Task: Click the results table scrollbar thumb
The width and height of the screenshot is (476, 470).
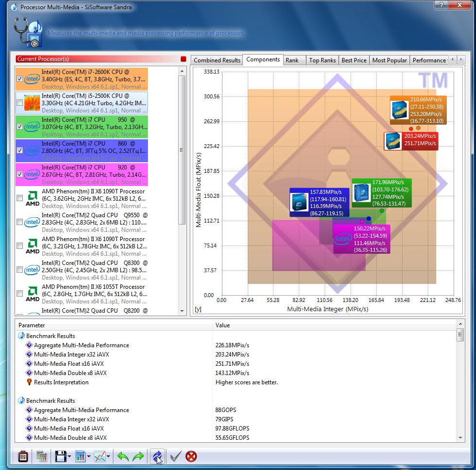Action: [x=460, y=335]
